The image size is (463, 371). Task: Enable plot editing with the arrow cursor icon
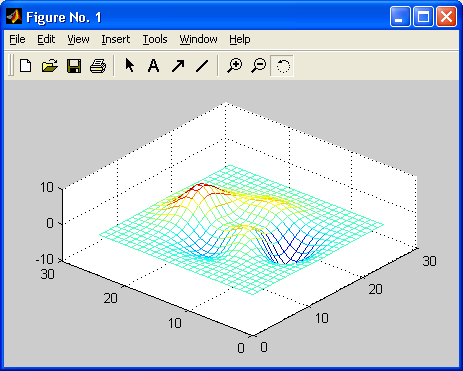tap(129, 65)
